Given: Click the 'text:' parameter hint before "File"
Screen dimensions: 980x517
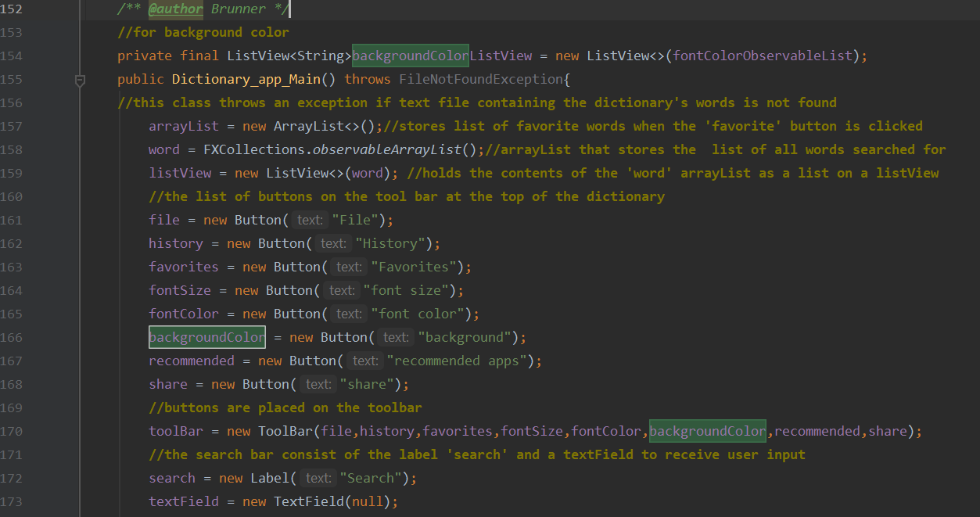Looking at the screenshot, I should tap(310, 220).
